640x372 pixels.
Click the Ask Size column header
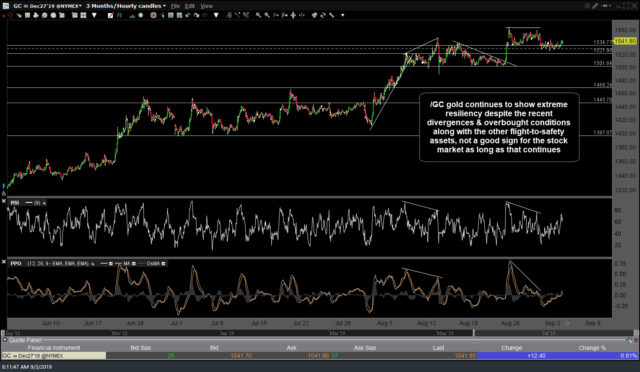(x=365, y=348)
